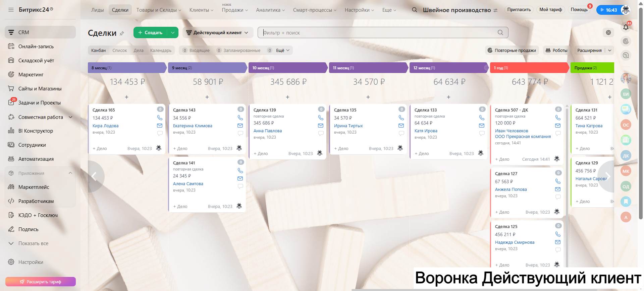Image resolution: width=644 pixels, height=291 pixels.
Task: Open contact Кира Лодова
Action: pyautogui.click(x=106, y=126)
